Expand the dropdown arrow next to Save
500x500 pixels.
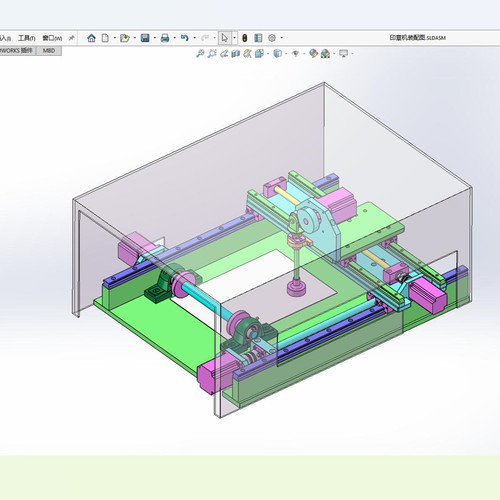[154, 38]
